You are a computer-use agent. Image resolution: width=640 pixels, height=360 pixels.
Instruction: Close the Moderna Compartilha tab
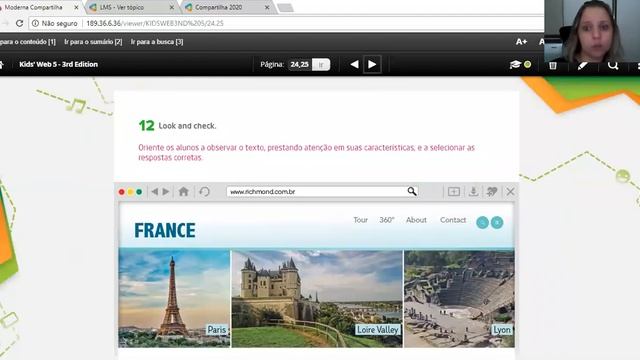tap(76, 7)
